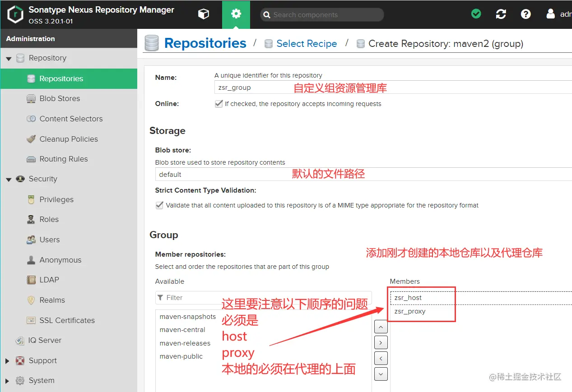The image size is (572, 392).
Task: Click the move down arrow button
Action: click(381, 374)
